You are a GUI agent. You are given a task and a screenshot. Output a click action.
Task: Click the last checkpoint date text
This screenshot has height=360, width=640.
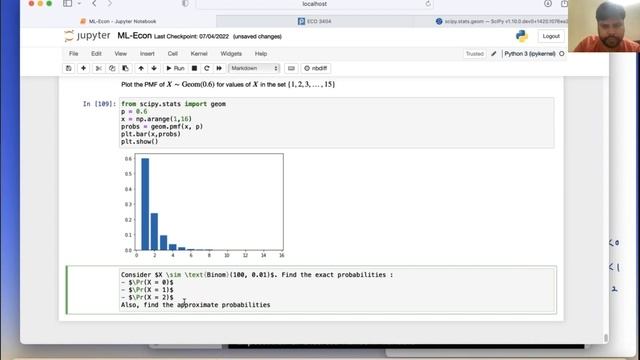pyautogui.click(x=191, y=37)
